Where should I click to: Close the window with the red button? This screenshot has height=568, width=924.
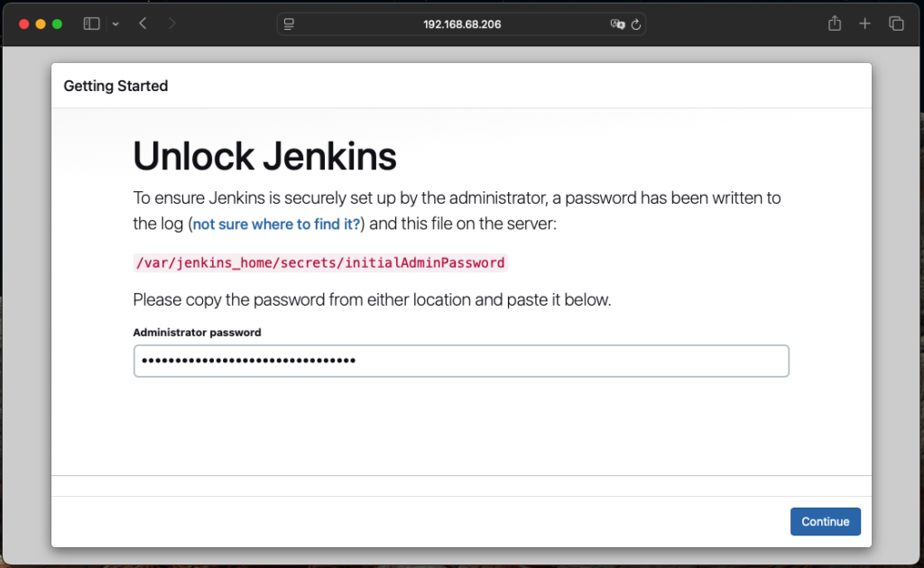point(24,24)
